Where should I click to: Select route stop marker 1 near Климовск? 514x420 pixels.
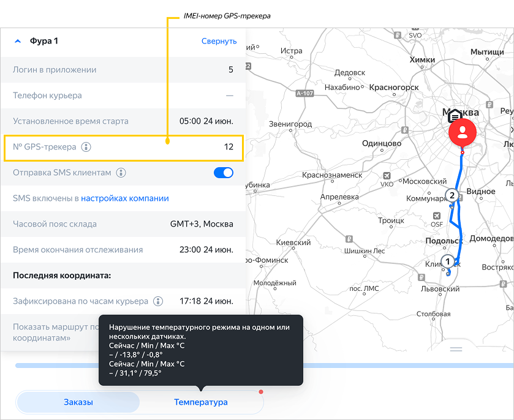click(448, 261)
